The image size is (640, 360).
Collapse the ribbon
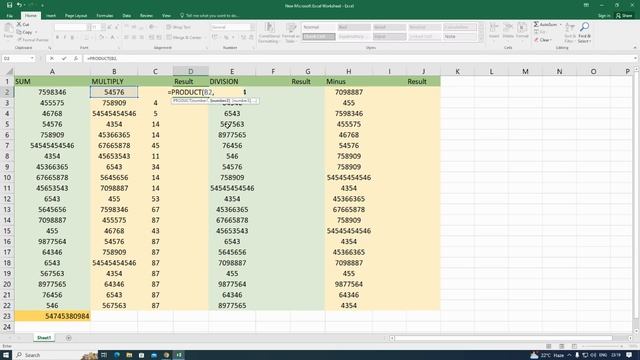tap(635, 48)
